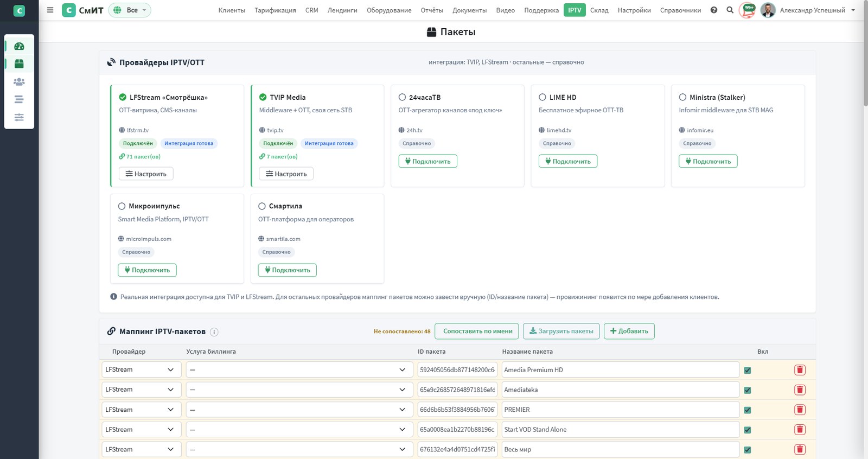
Task: Click Подключить for Ministra (Stalker)
Action: coord(708,161)
